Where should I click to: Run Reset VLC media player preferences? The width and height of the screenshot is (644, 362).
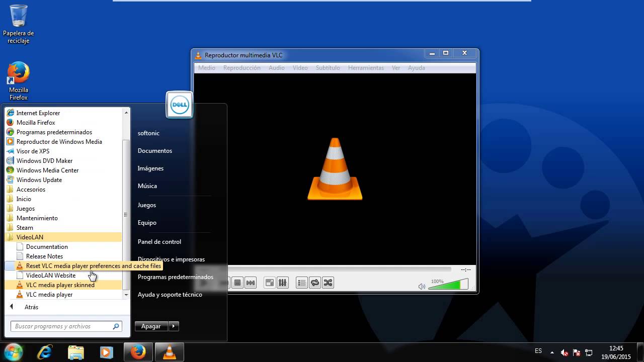(84, 266)
